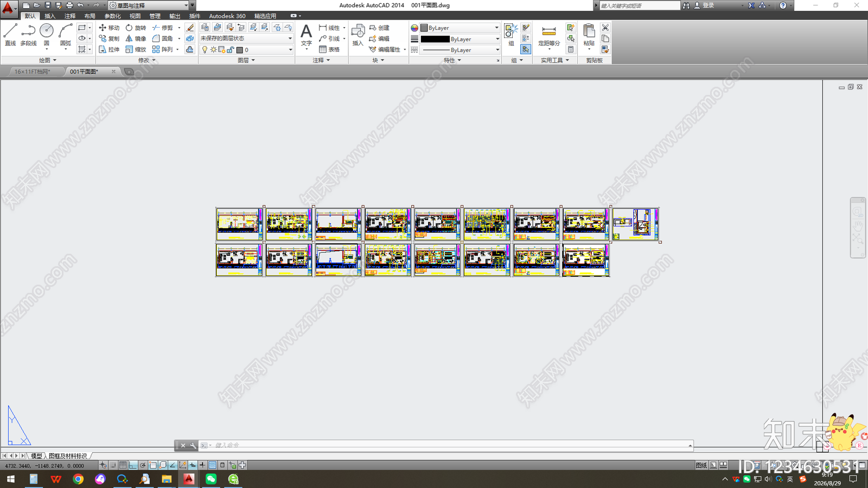Open the 注释 ribbon tab
868x488 pixels.
point(70,16)
